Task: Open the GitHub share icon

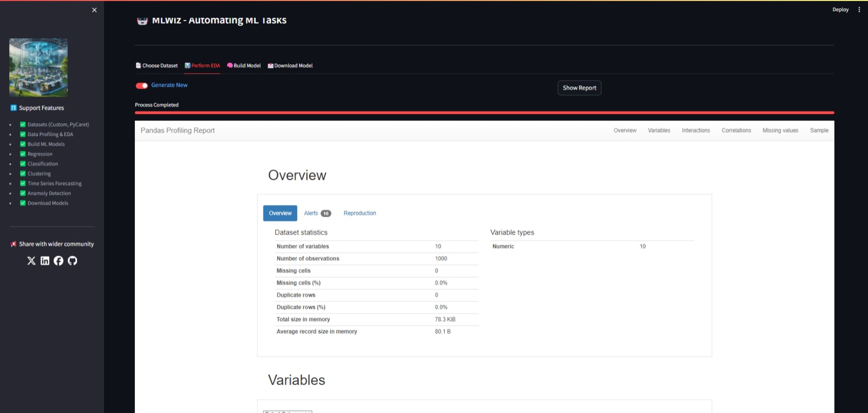Action: coord(73,261)
